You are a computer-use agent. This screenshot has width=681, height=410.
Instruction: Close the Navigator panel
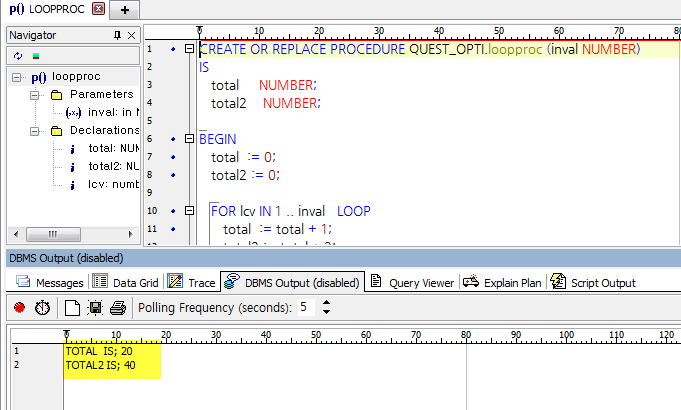pyautogui.click(x=131, y=35)
